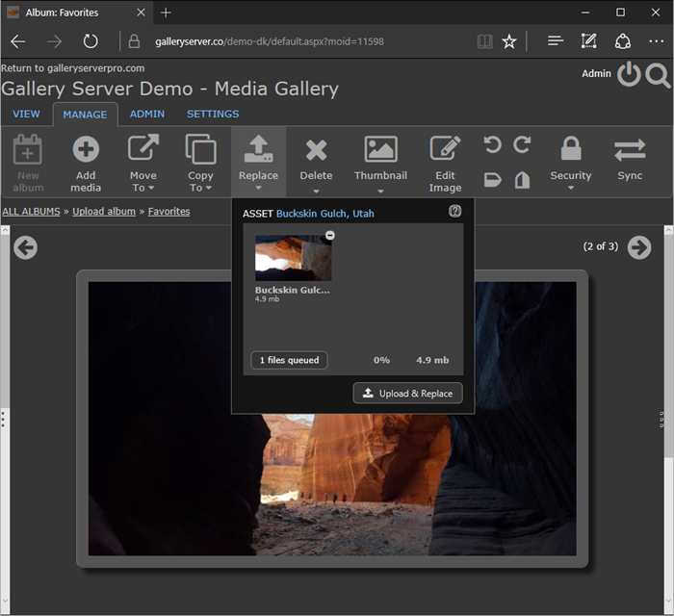Click the Replace upload icon

click(x=258, y=149)
